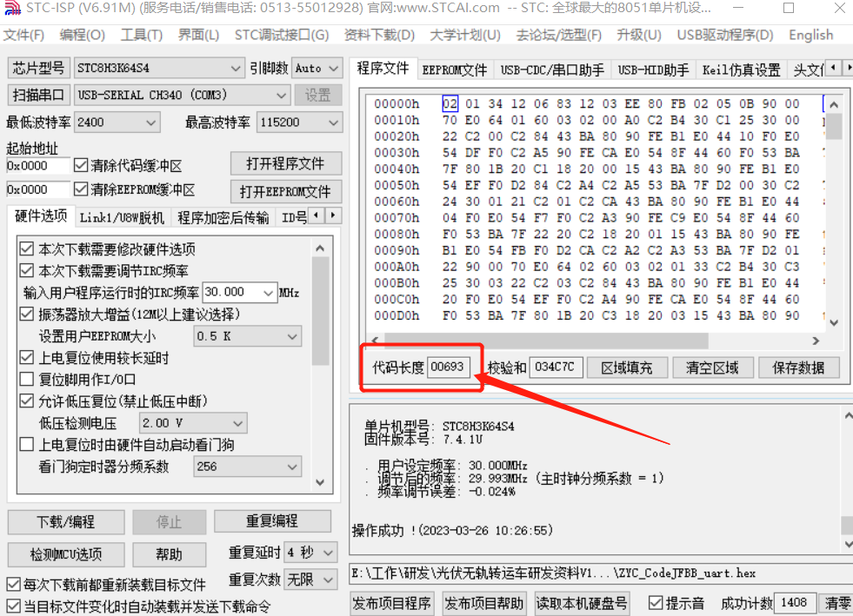Toggle 允许低压复位(禁止低压中断) checkbox

click(27, 401)
